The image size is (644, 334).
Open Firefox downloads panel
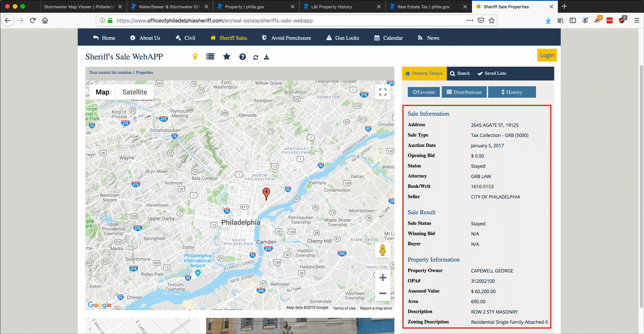click(548, 21)
